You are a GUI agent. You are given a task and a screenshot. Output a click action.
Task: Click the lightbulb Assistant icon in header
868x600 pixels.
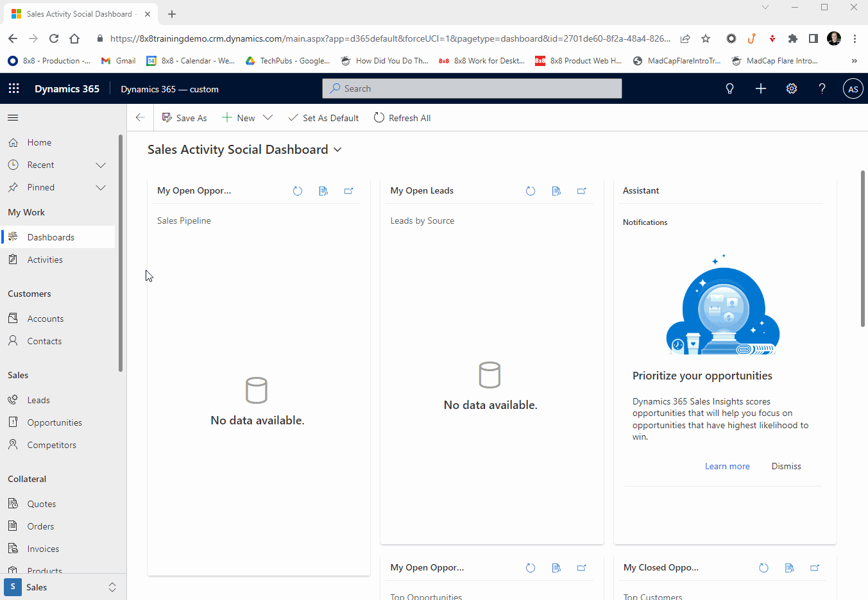point(729,88)
